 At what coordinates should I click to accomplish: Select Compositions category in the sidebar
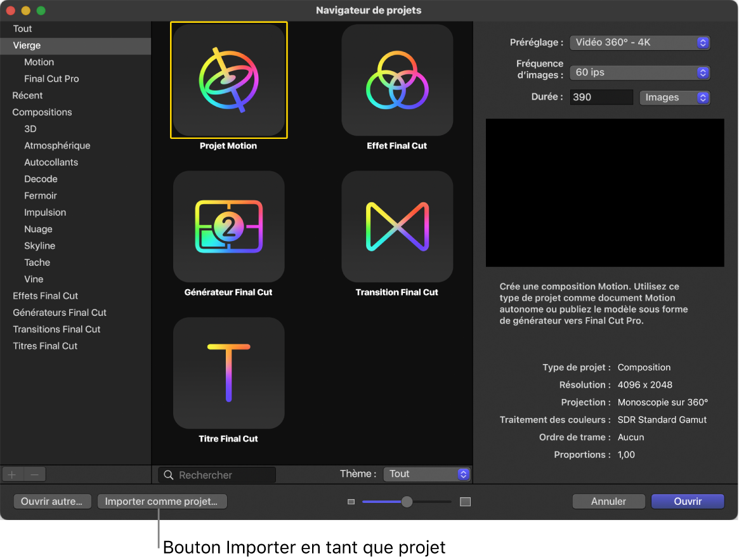(75, 112)
